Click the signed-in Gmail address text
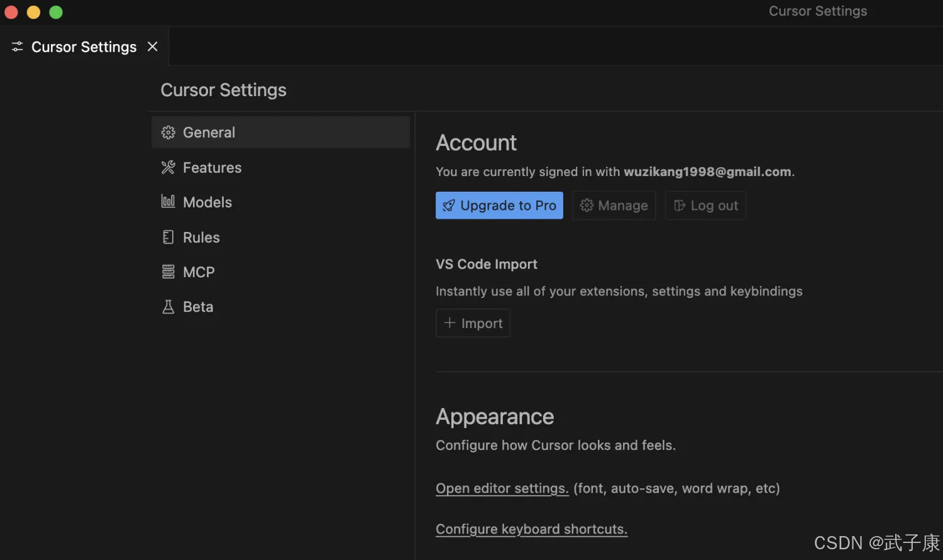This screenshot has width=943, height=560. [707, 172]
